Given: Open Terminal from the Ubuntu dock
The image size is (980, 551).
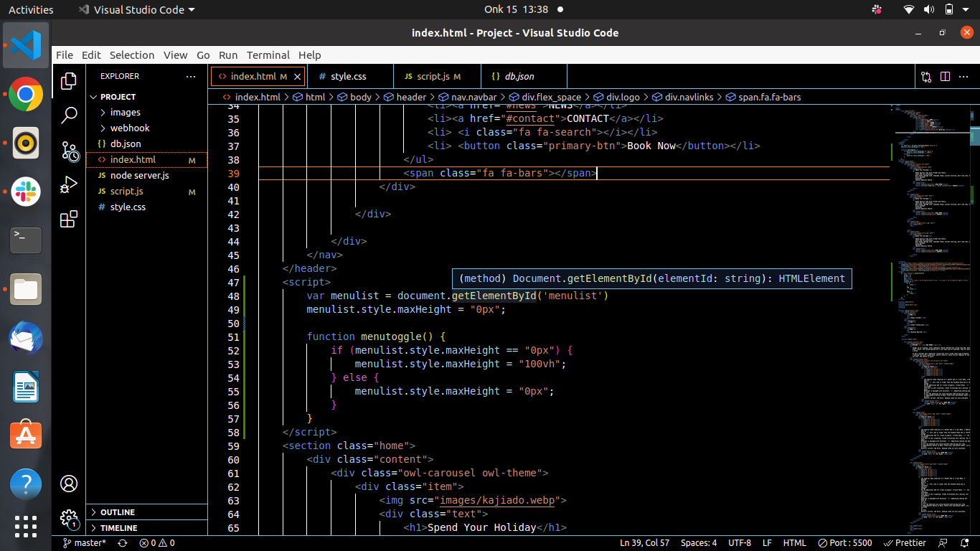Looking at the screenshot, I should (26, 240).
